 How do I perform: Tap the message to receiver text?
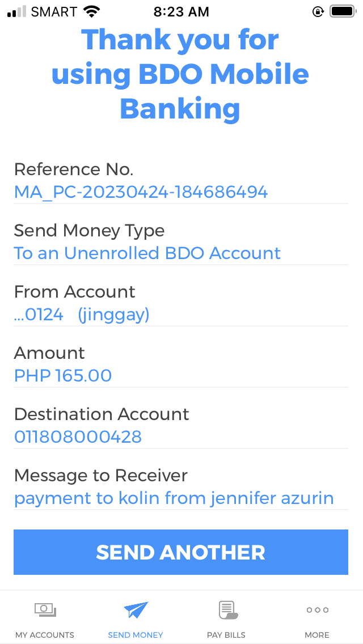(x=174, y=498)
